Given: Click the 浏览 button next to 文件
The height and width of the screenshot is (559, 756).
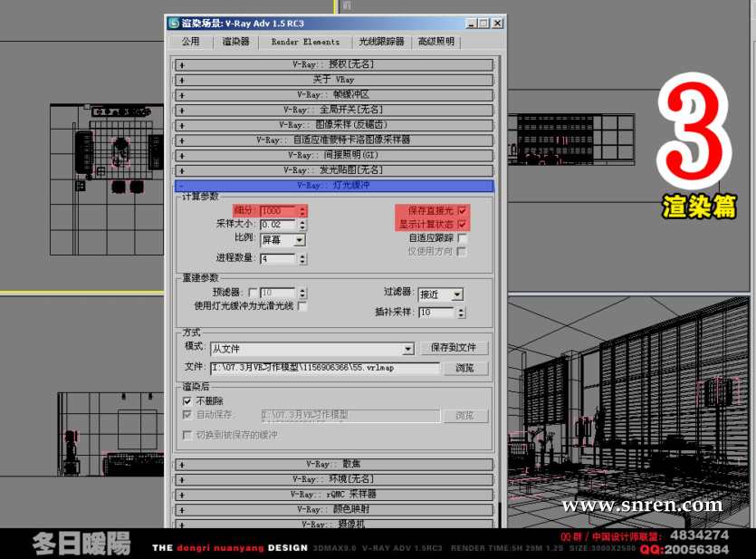Looking at the screenshot, I should point(464,369).
